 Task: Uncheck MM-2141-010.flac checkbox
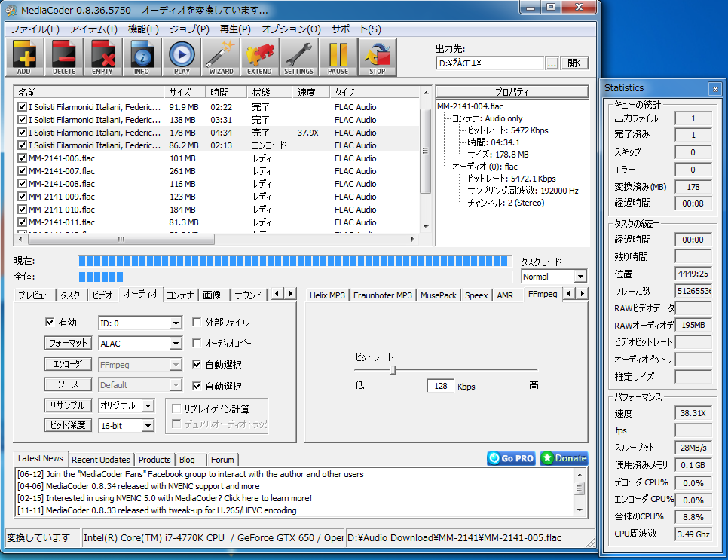click(22, 209)
